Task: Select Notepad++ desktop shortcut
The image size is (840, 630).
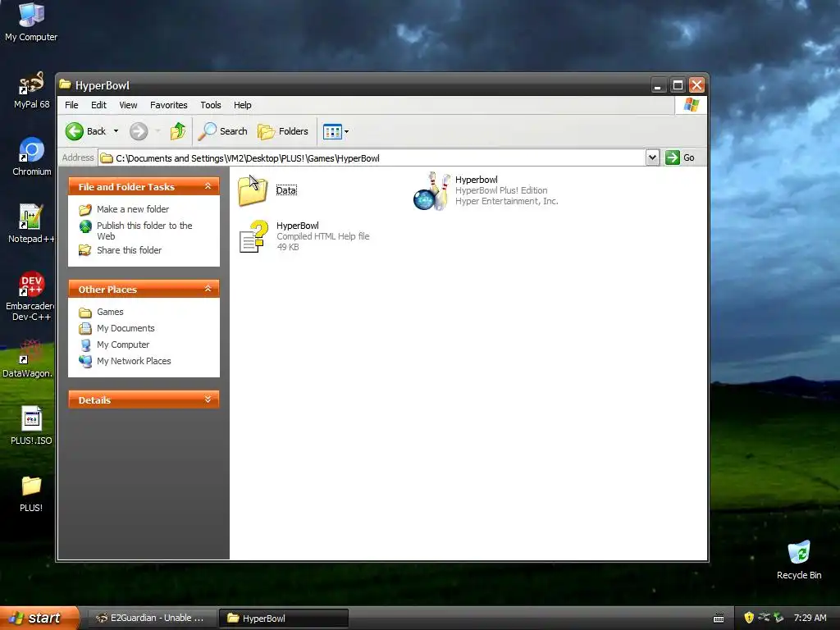Action: click(x=31, y=224)
